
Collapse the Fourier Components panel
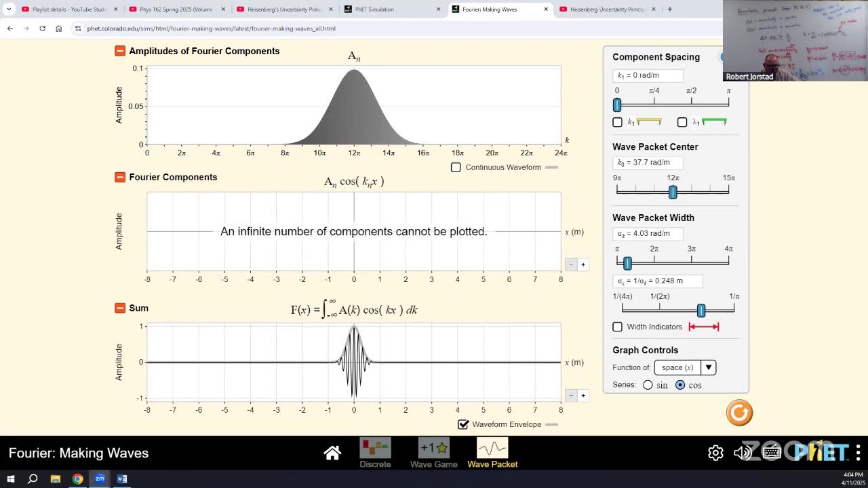(120, 177)
